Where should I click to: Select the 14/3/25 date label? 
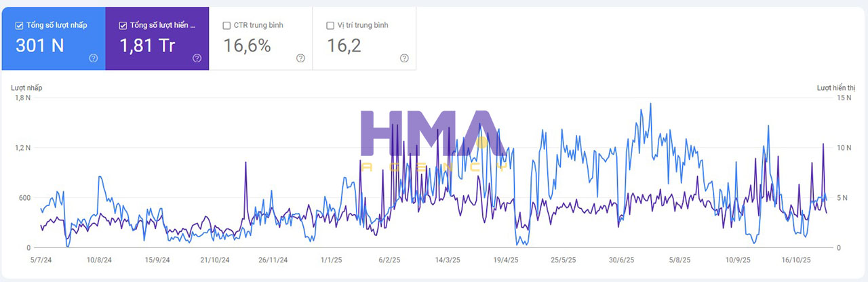coord(447,260)
